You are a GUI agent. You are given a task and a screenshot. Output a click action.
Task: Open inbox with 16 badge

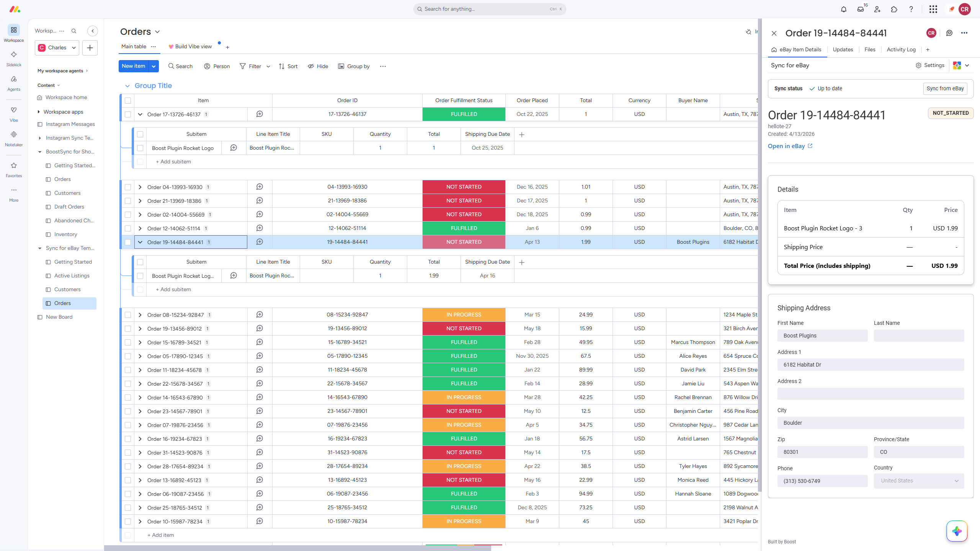point(861,9)
